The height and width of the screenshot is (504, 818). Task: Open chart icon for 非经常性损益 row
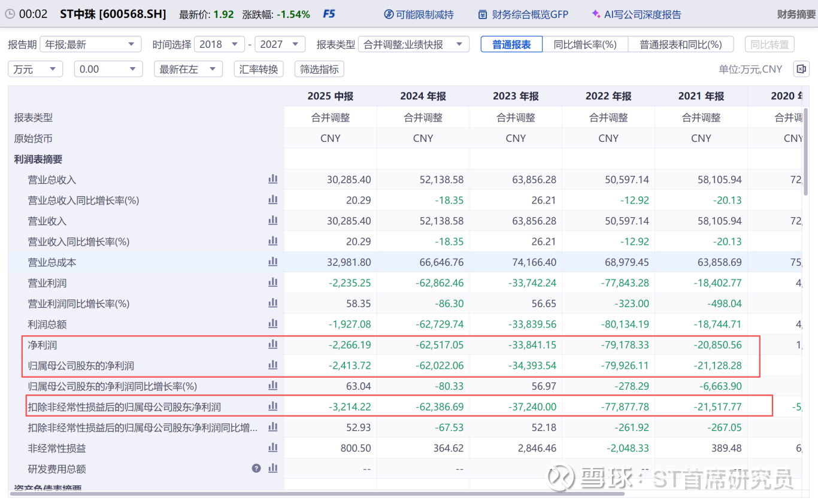tap(273, 447)
